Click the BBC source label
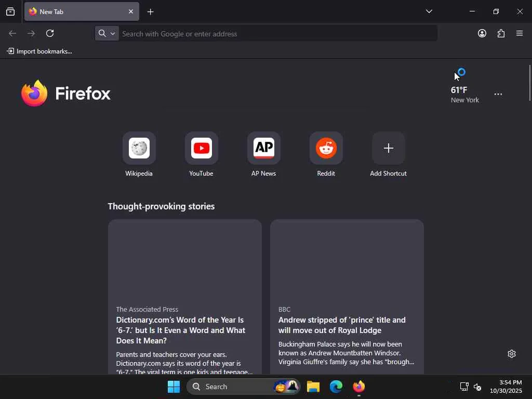532x399 pixels. pos(284,310)
